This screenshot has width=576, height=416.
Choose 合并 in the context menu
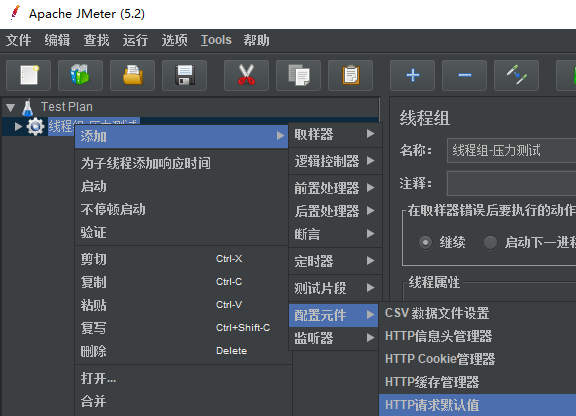coord(183,401)
